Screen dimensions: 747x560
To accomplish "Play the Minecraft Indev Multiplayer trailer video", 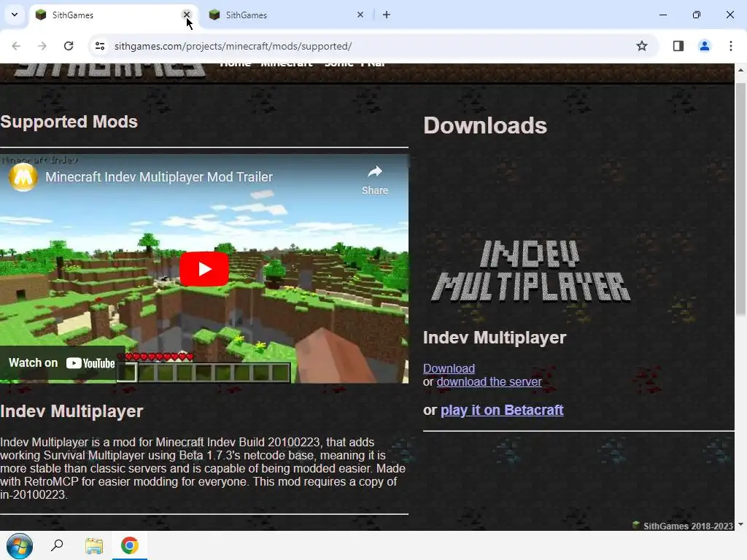I will point(204,269).
